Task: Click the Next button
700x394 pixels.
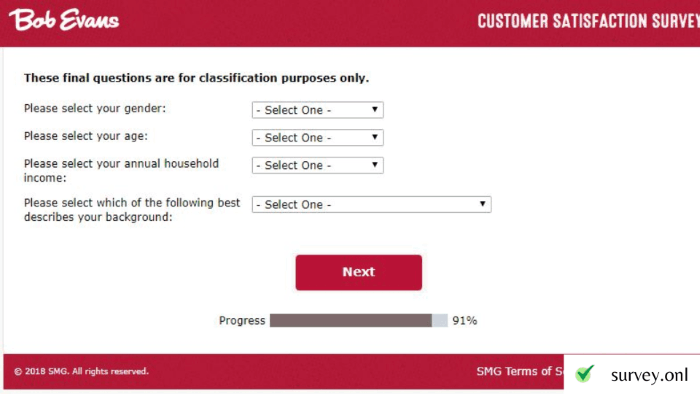Action: [x=358, y=272]
